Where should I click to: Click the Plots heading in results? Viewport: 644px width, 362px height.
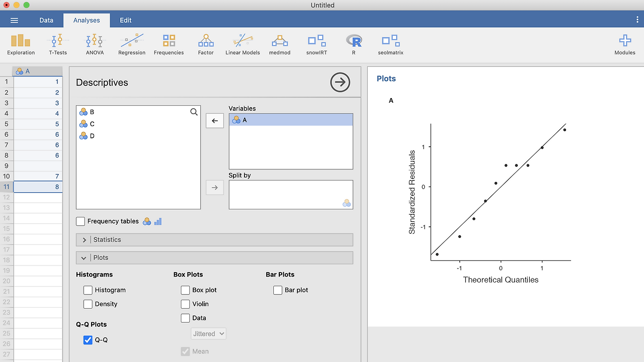[386, 78]
